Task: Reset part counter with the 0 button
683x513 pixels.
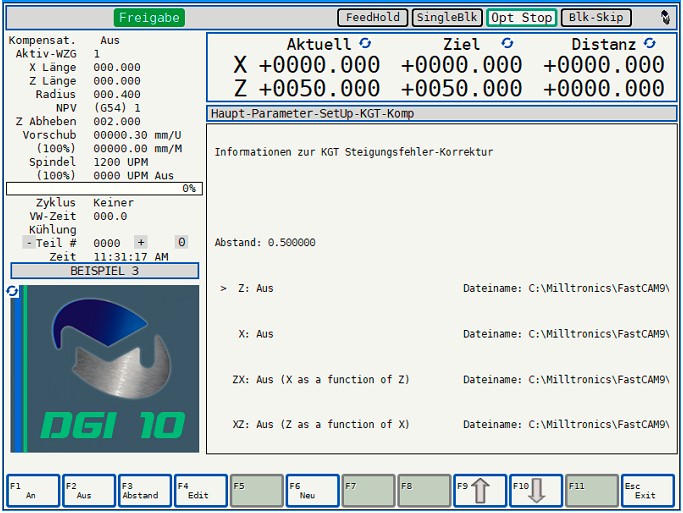Action: click(182, 242)
